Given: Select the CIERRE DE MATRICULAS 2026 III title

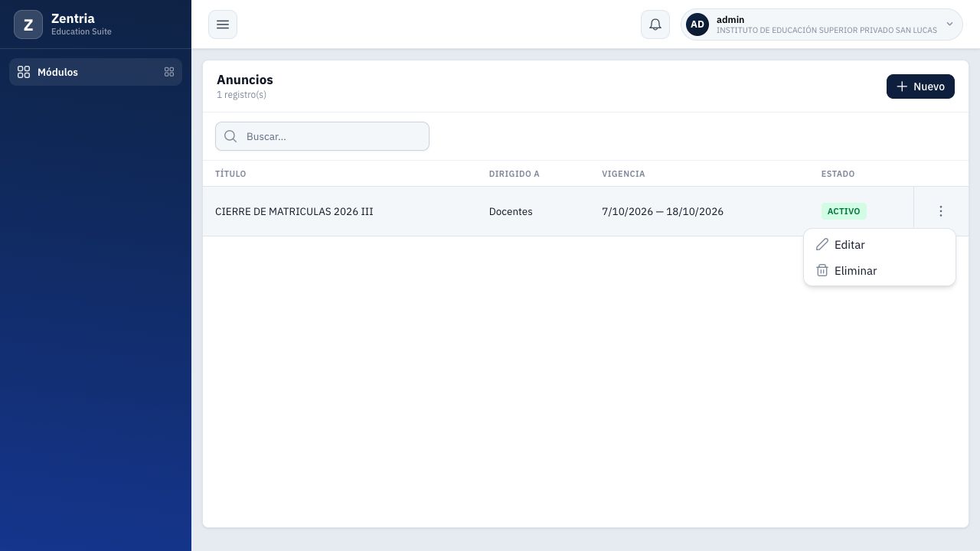Looking at the screenshot, I should click(294, 211).
